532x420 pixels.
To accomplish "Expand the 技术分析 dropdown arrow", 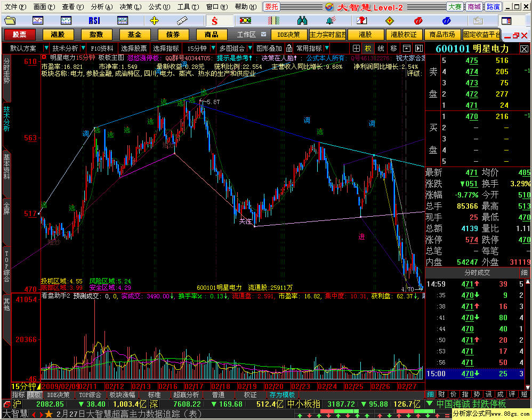I will click(83, 48).
